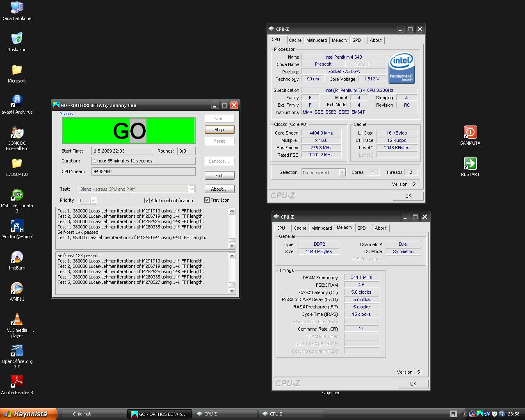
Task: Click the taskbar clock showing 23:58
Action: 514,414
